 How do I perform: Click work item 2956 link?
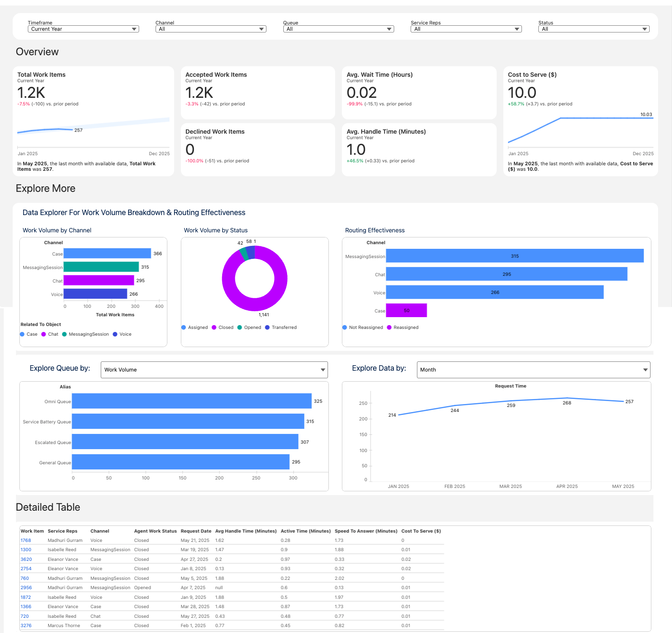(x=26, y=587)
